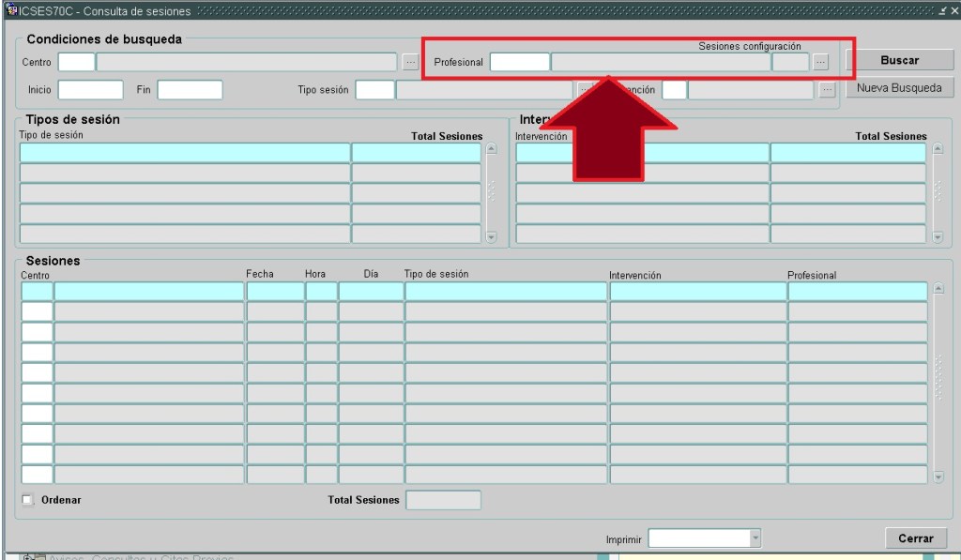Open the Profesional lookup ellipsis button
The height and width of the screenshot is (560, 961).
click(820, 62)
